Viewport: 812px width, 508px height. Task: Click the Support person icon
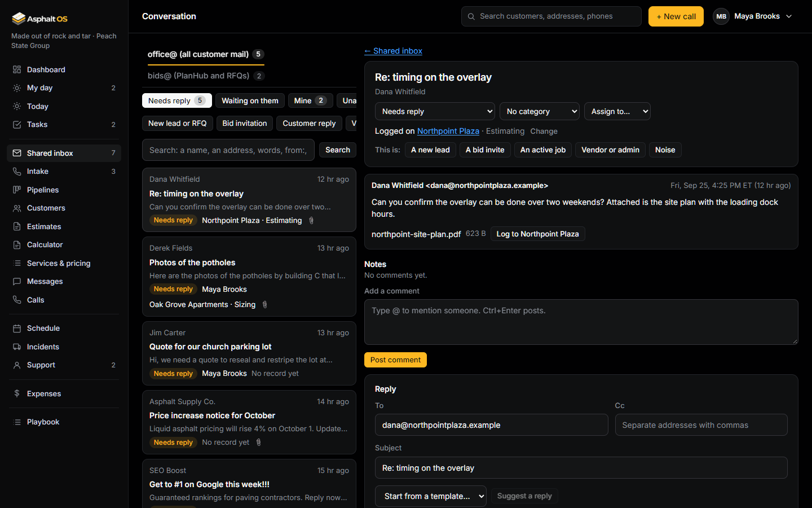pyautogui.click(x=17, y=365)
